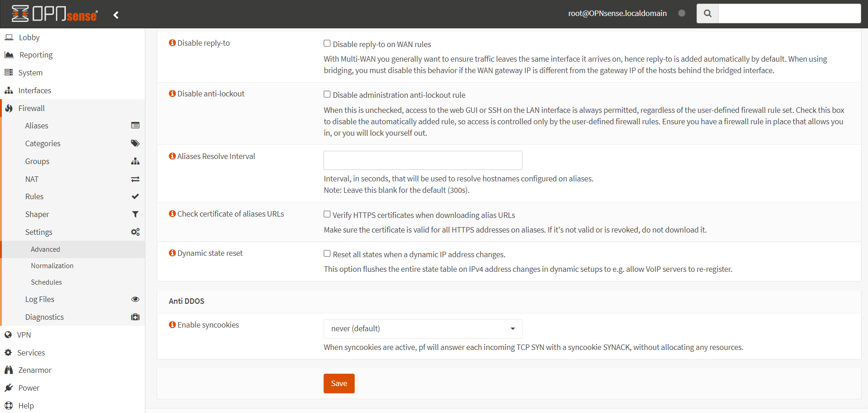This screenshot has width=868, height=413.
Task: Click the Shaper funnel icon
Action: coord(135,214)
